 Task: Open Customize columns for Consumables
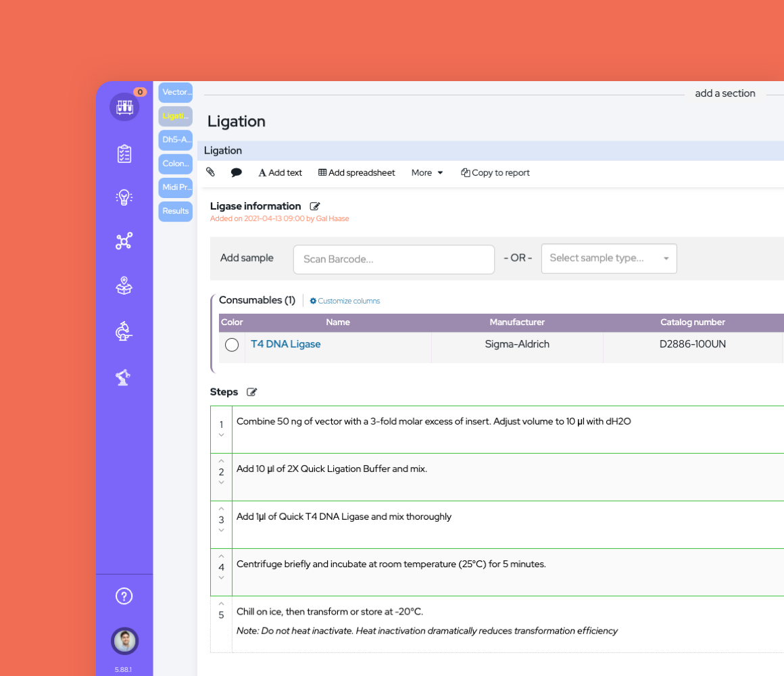345,300
